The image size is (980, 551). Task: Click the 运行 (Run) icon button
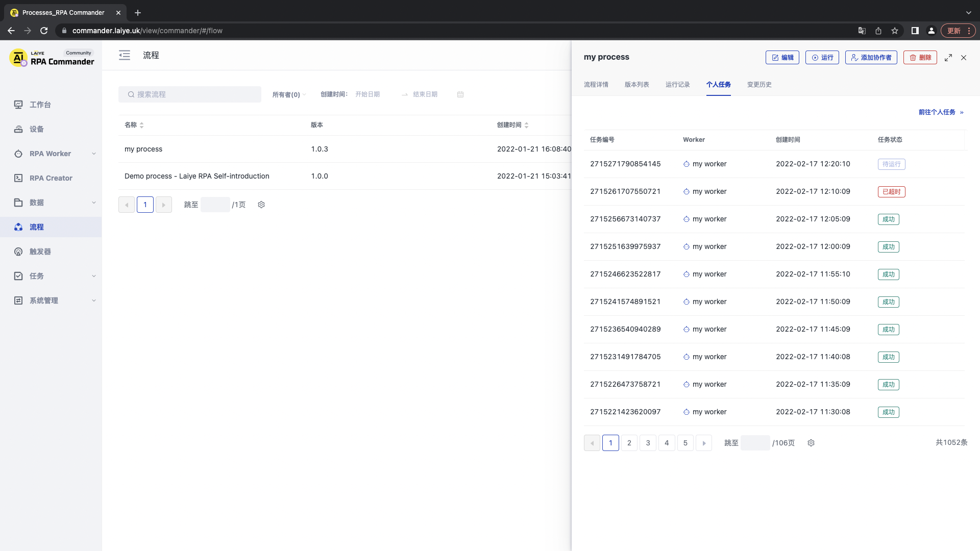822,57
